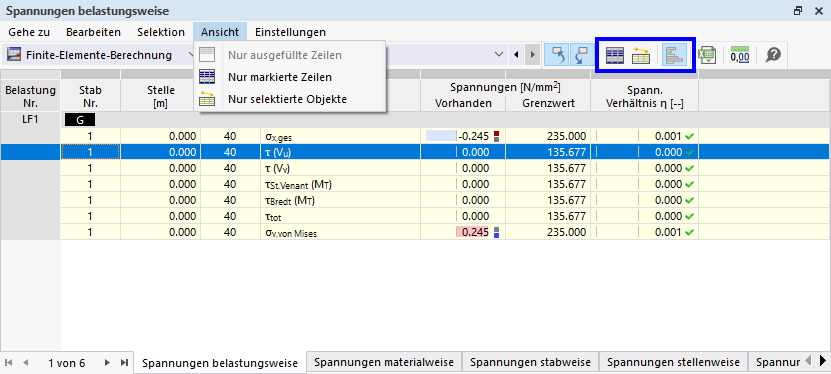Switch to Spannungen materialweise tab
Viewport: 831px width, 374px height.
pos(384,362)
